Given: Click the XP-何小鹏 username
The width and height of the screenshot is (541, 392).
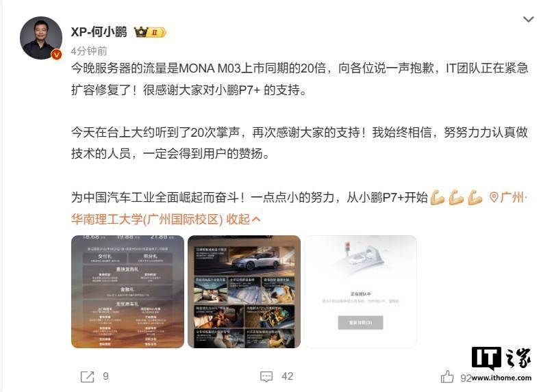Looking at the screenshot, I should point(99,32).
